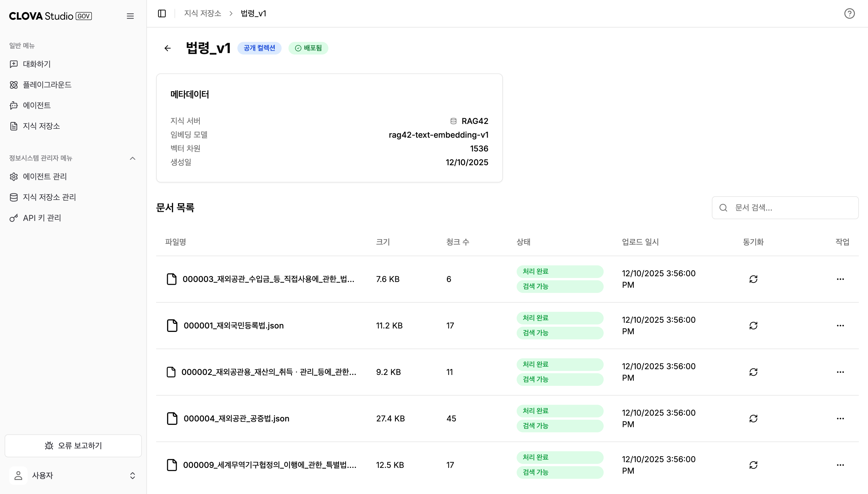
Task: Click sync icon for 000004_재외공관_공증법.json
Action: [753, 418]
